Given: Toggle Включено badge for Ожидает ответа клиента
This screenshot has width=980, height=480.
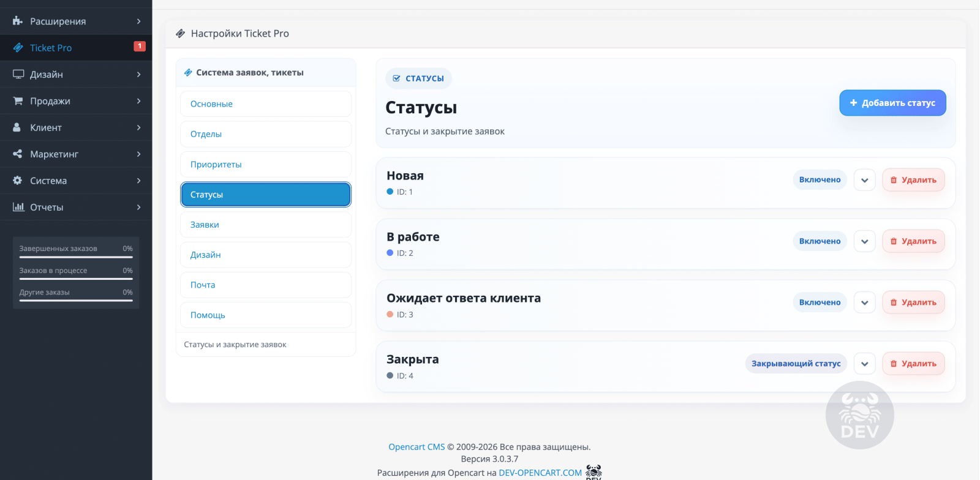Looking at the screenshot, I should 820,302.
